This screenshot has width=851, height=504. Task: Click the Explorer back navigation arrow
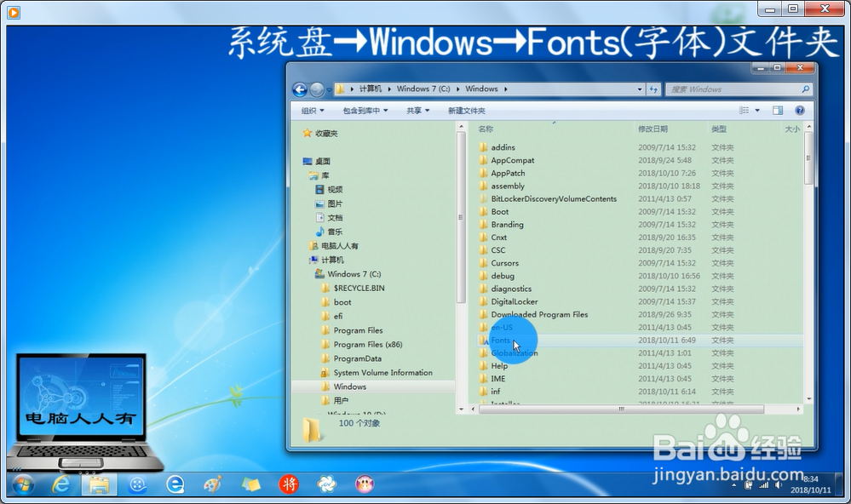coord(300,89)
